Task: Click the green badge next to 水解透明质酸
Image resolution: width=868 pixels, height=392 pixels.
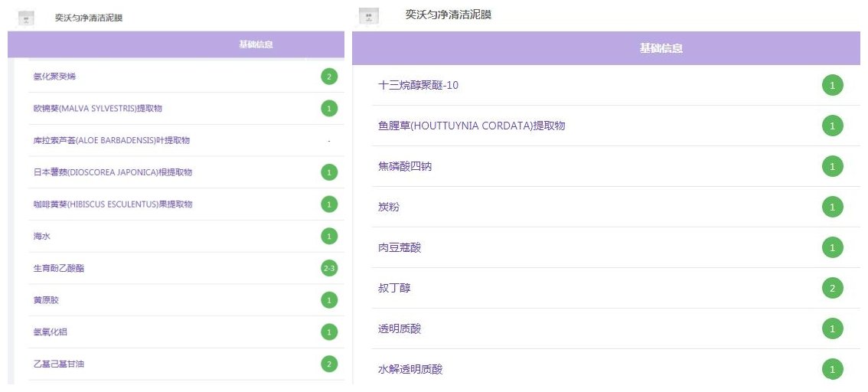Action: point(832,370)
